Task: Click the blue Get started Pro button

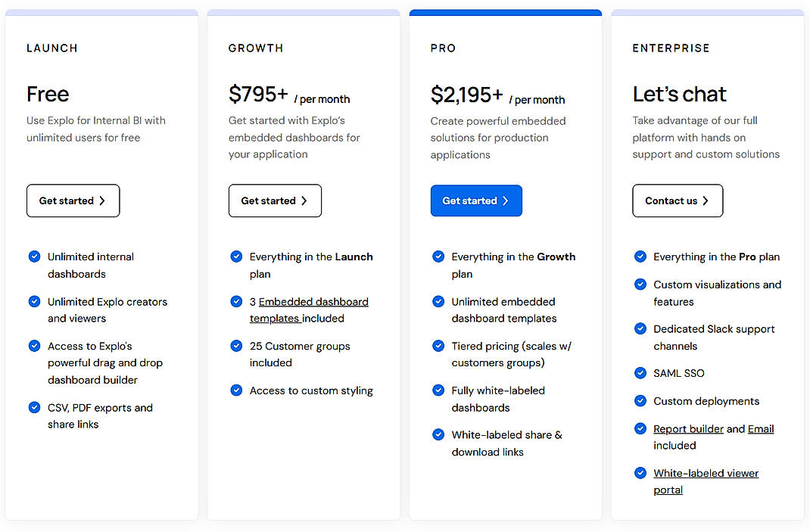Action: (x=476, y=201)
